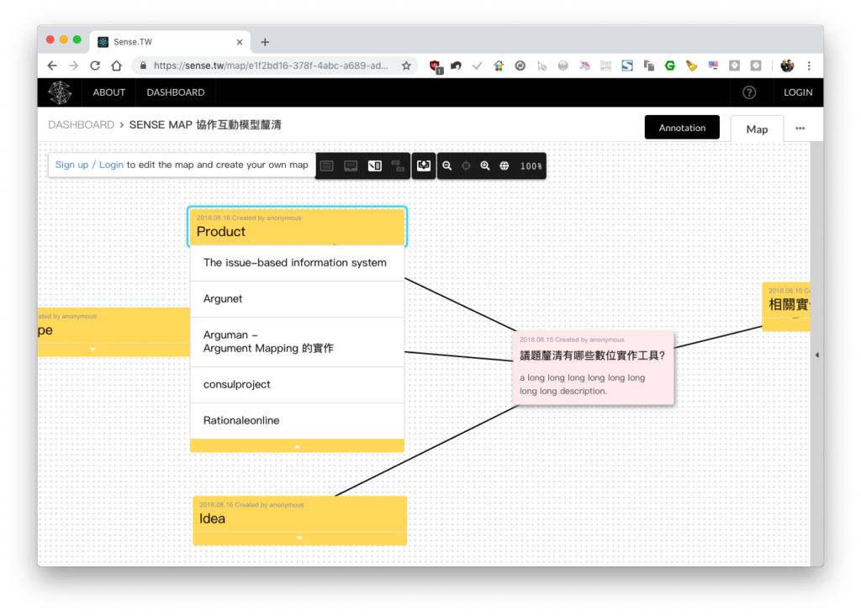Expand the Idea box with down arrow
Screen dimensions: 861x616
click(x=300, y=538)
